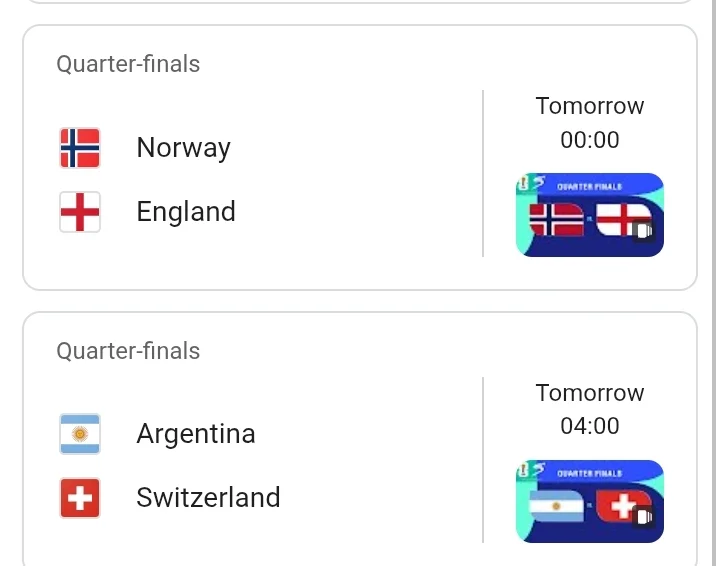716x566 pixels.
Task: Open the Norway vs England preview thumbnail
Action: click(590, 215)
